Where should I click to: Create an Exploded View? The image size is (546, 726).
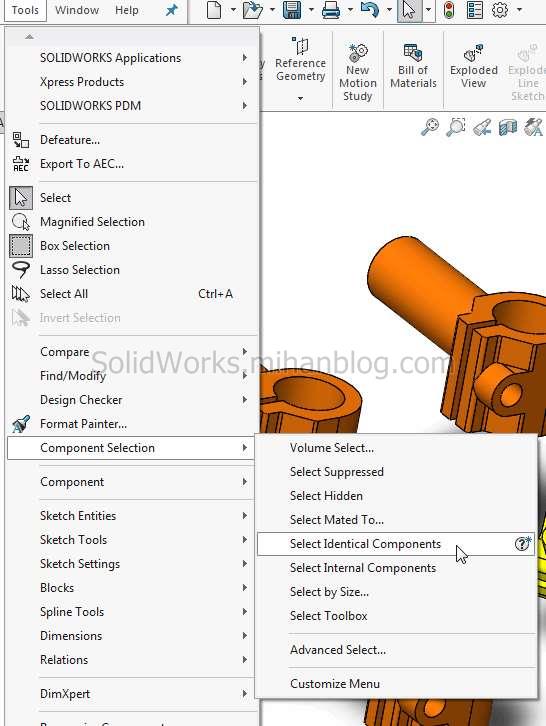coord(473,66)
